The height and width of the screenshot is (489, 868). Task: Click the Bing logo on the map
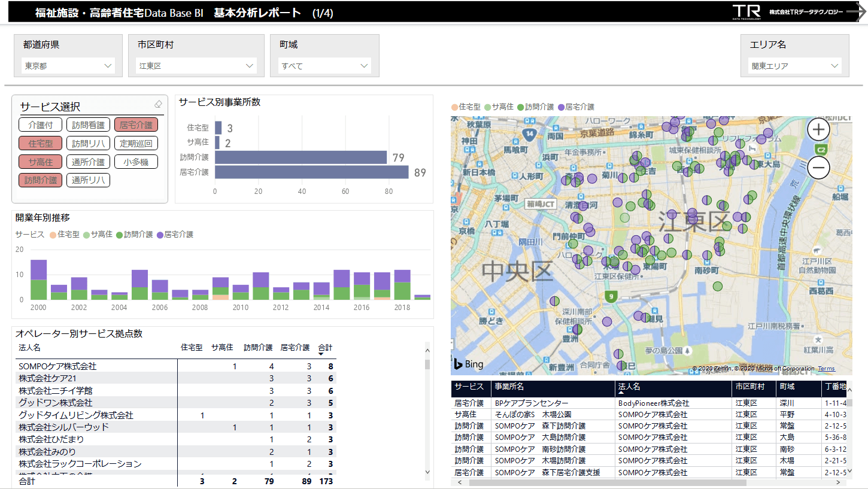click(468, 364)
